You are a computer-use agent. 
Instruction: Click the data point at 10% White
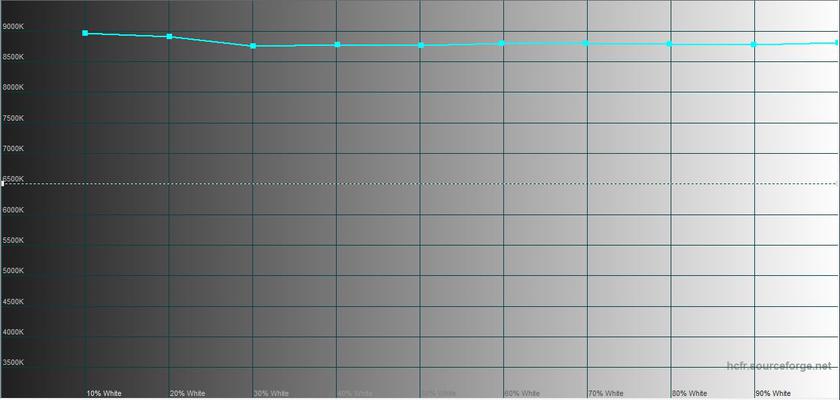coord(85,33)
